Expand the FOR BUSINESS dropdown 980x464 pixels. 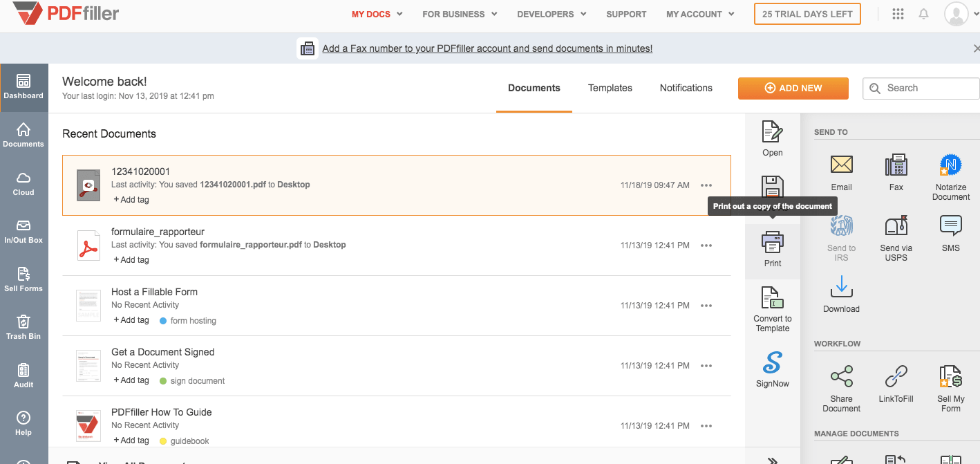click(x=460, y=14)
